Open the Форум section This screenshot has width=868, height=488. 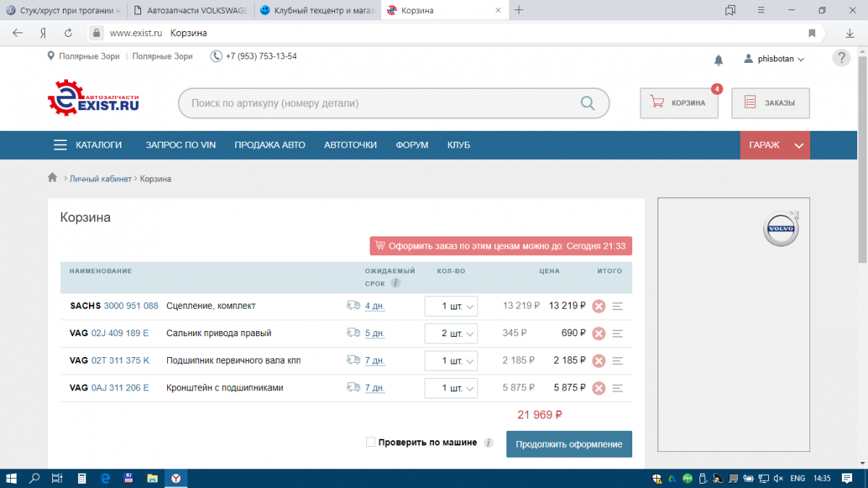pyautogui.click(x=412, y=145)
